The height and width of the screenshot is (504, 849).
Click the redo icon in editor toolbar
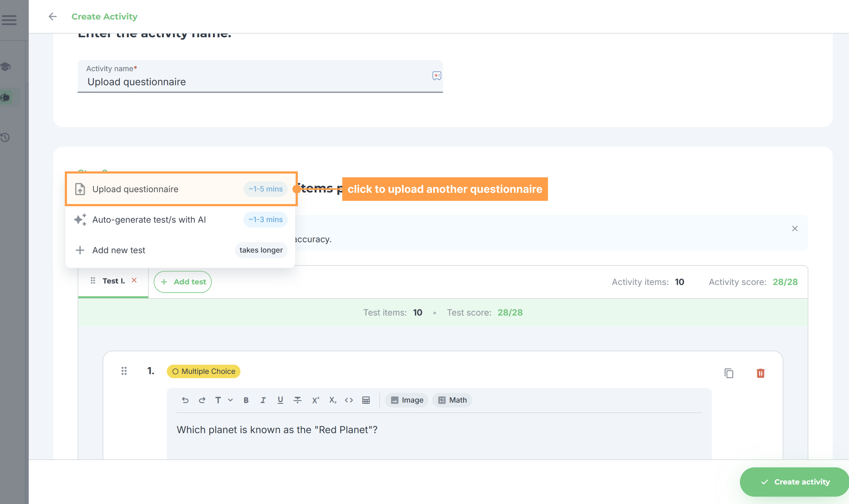point(202,400)
